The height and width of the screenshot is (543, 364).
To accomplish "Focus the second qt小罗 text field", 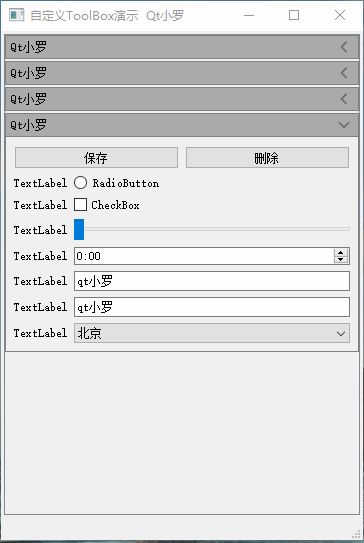I will [212, 307].
